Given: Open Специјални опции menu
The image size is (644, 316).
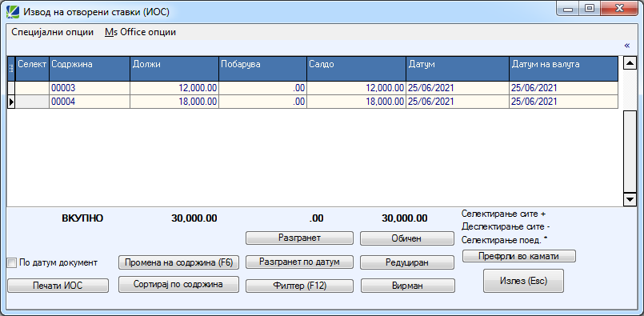Looking at the screenshot, I should [53, 32].
